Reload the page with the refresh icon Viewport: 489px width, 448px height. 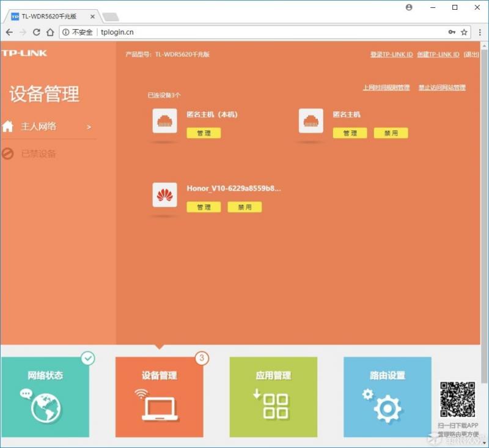37,32
